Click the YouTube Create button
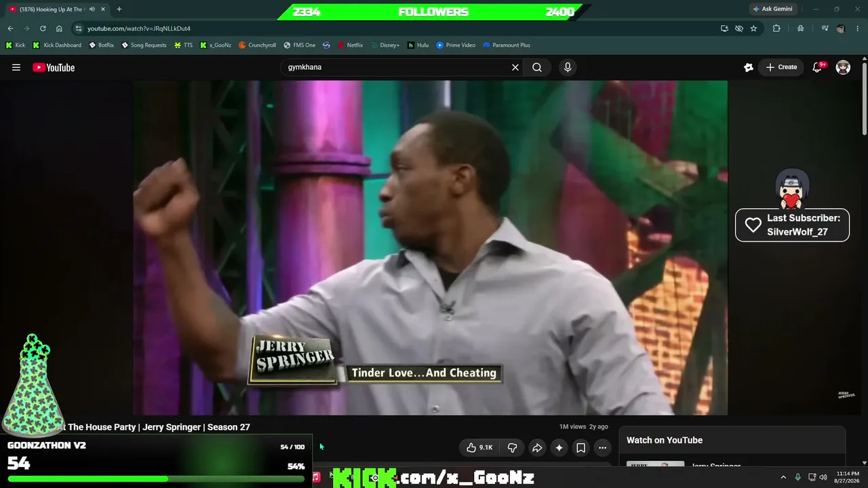Image resolution: width=868 pixels, height=488 pixels. coord(781,67)
